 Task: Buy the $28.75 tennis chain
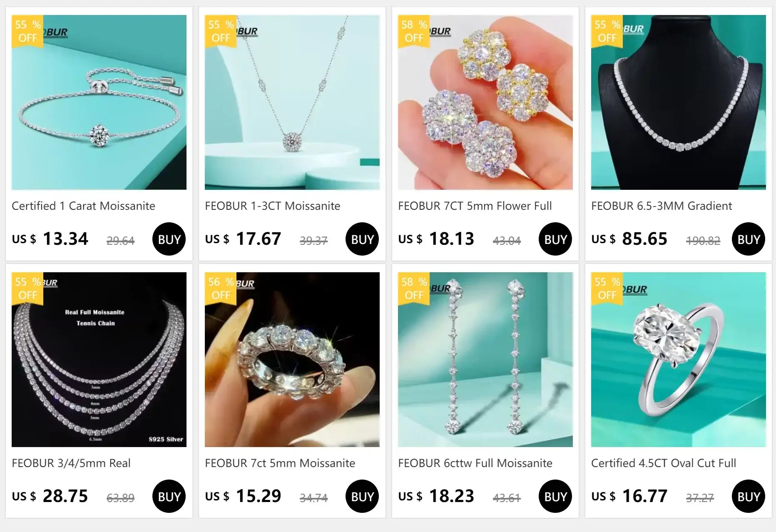point(169,496)
